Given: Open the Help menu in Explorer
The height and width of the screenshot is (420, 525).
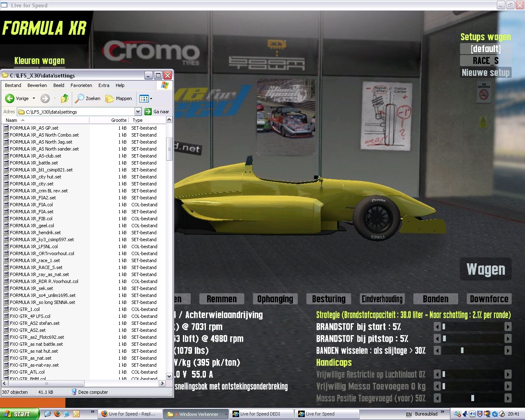Looking at the screenshot, I should pos(120,85).
